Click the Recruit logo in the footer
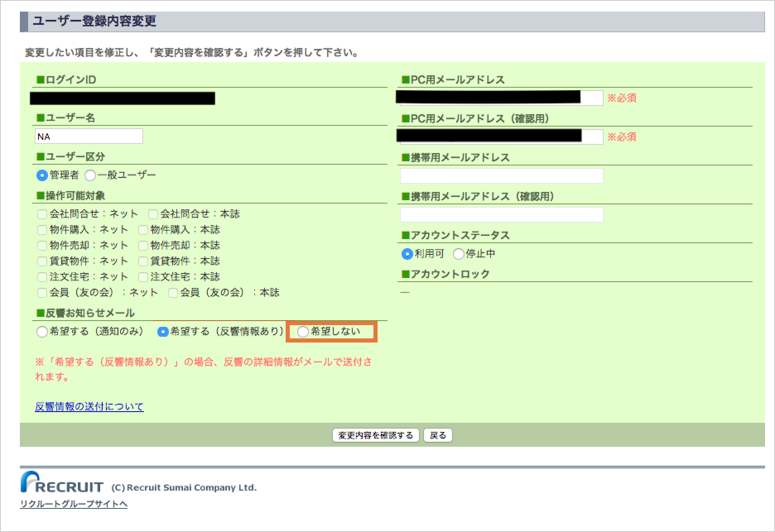 coord(62,482)
